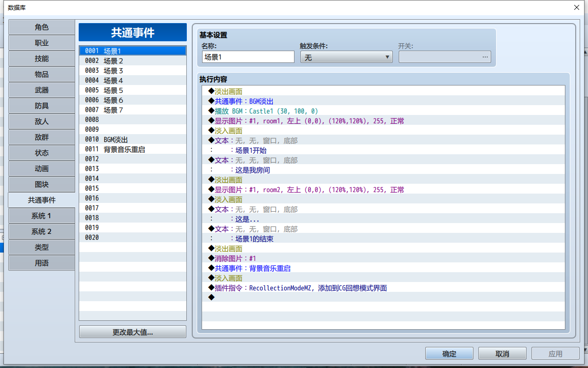Open the 敌群 tab

(x=42, y=138)
